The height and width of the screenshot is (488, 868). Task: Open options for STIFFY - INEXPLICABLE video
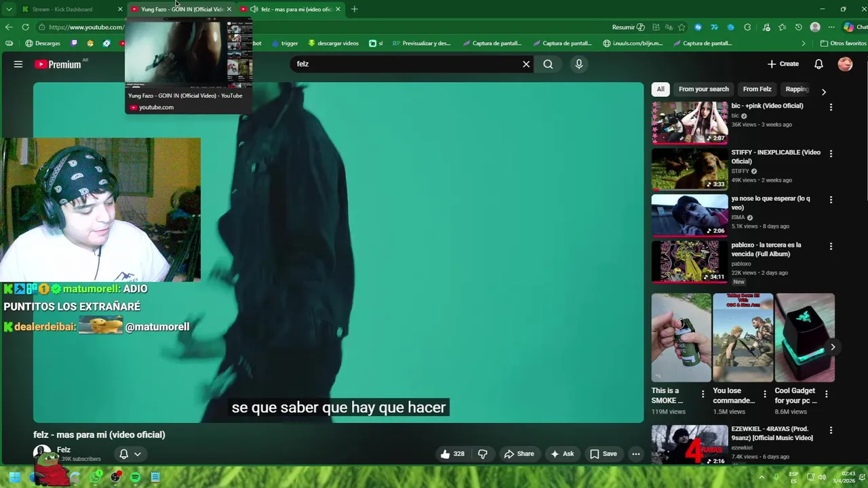[831, 154]
